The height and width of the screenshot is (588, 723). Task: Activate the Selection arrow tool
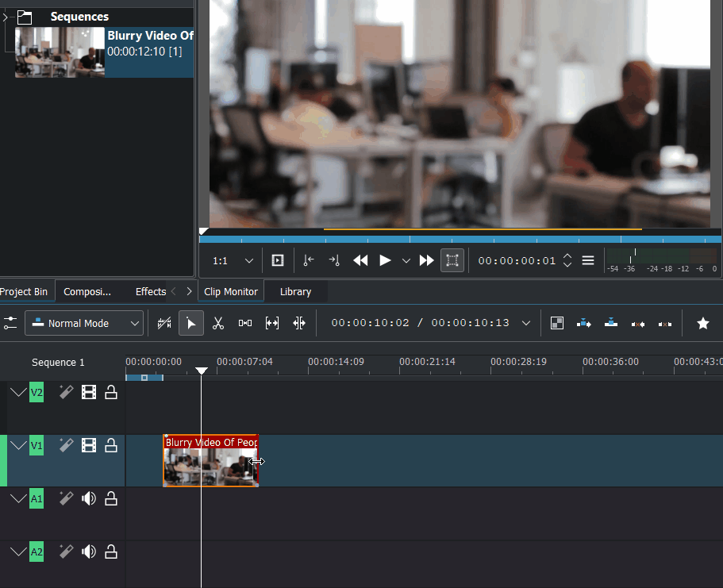pos(191,323)
